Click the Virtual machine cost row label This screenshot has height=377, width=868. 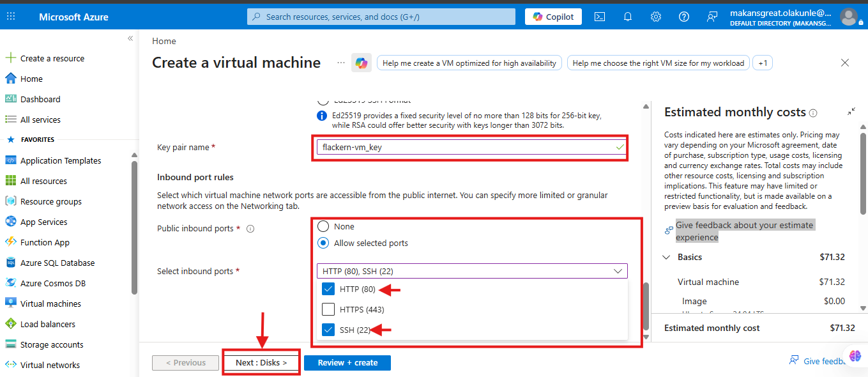[708, 282]
